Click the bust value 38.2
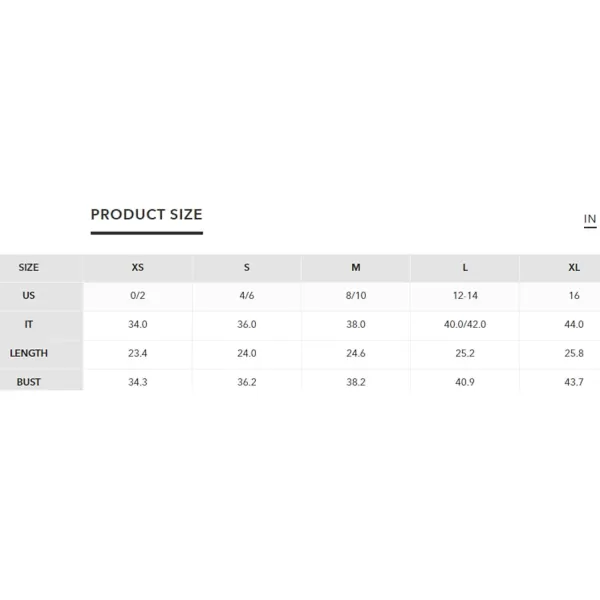This screenshot has height=600, width=600. 356,382
